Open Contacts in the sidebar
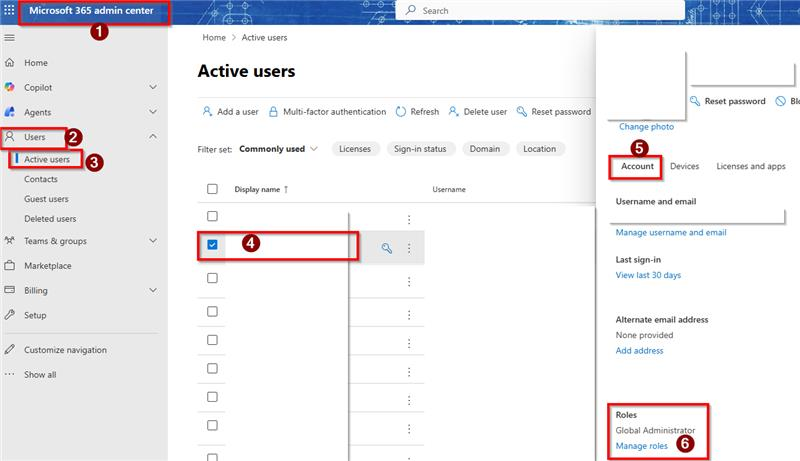 click(41, 179)
